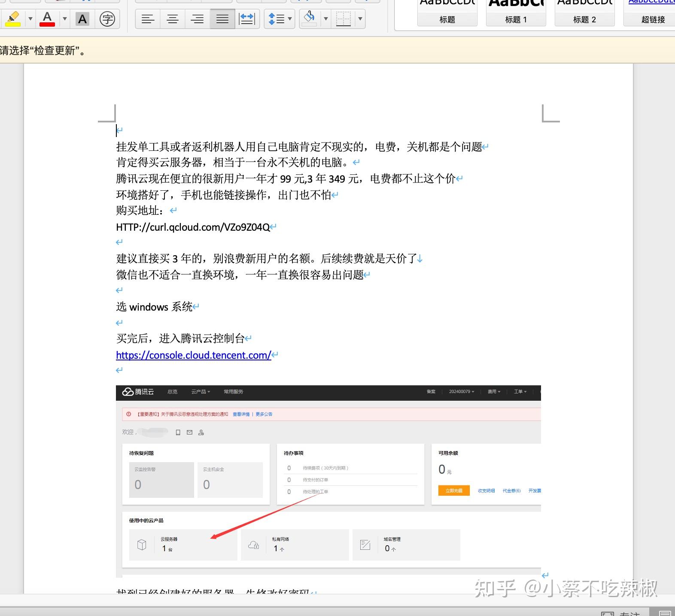The height and width of the screenshot is (616, 675).
Task: Expand the borders dropdown arrow
Action: point(360,19)
